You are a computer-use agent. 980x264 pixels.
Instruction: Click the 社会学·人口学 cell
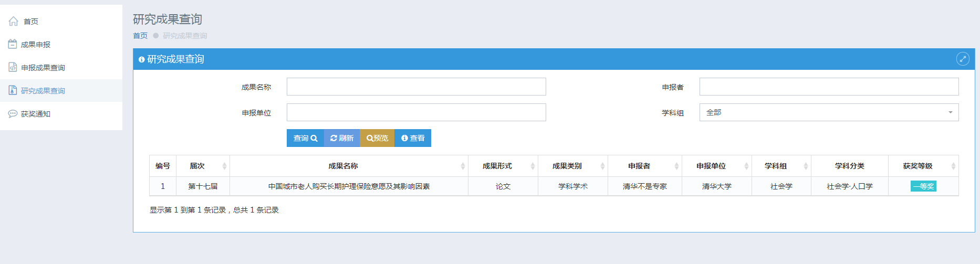(x=850, y=186)
